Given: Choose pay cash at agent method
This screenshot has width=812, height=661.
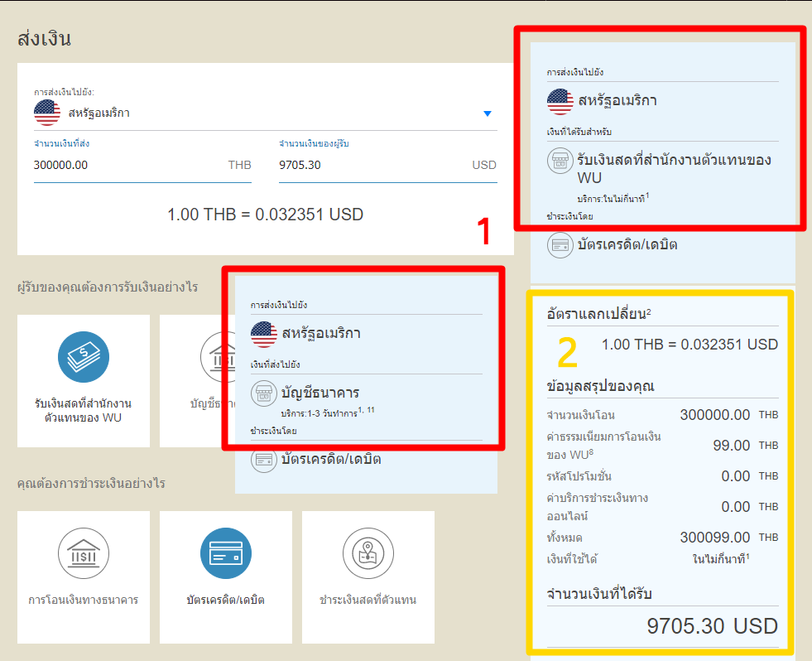Looking at the screenshot, I should [x=368, y=577].
